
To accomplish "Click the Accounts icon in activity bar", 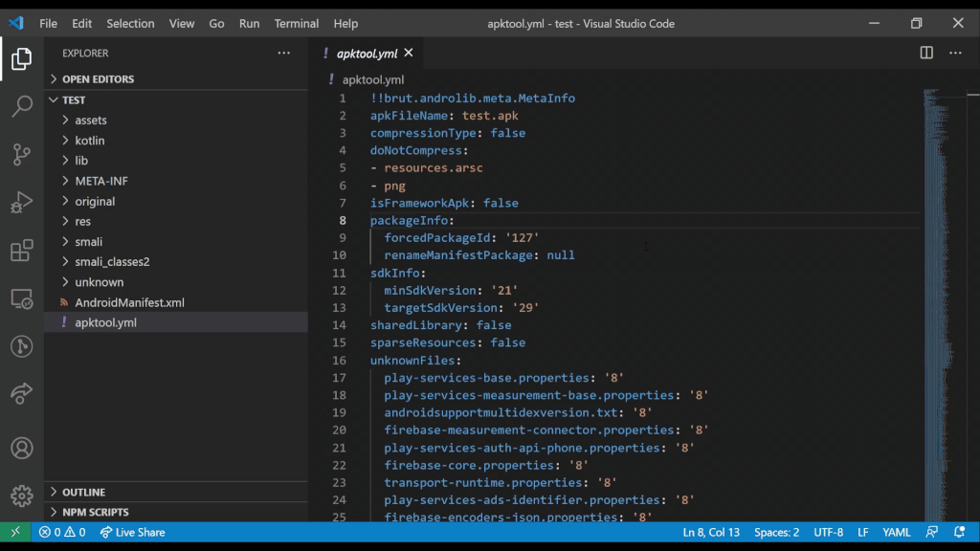I will pos(21,448).
